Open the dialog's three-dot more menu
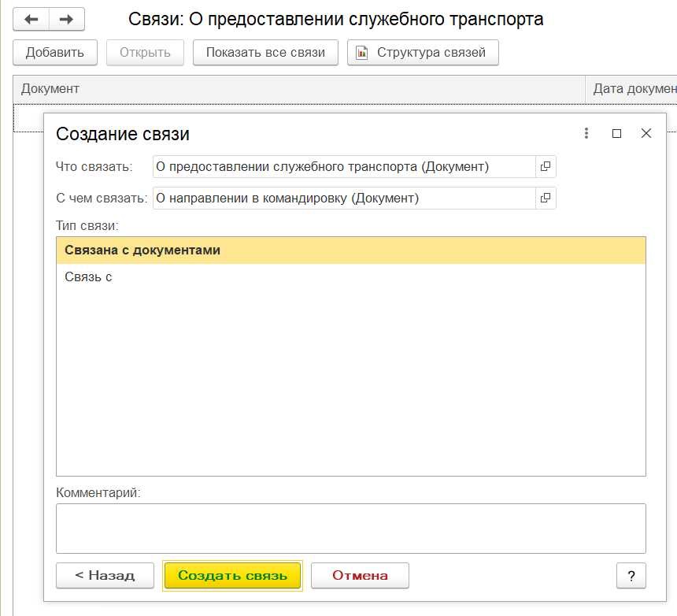677x616 pixels. click(x=586, y=133)
